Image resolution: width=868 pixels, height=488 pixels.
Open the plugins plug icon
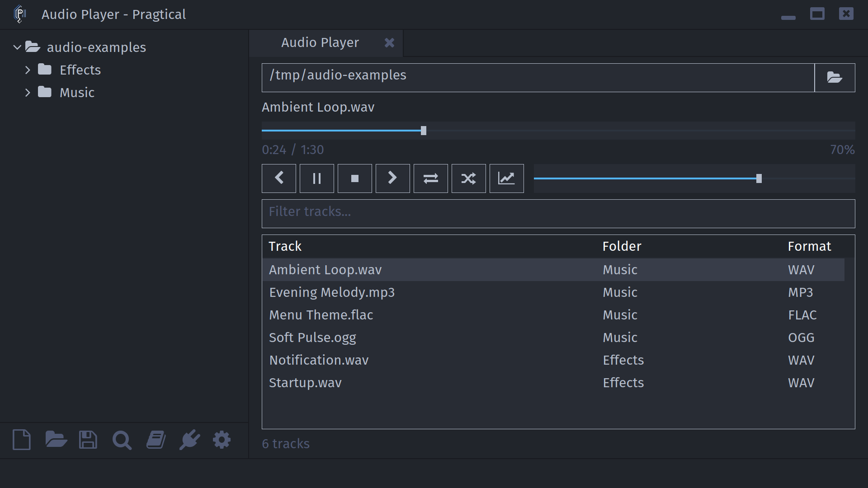189,440
